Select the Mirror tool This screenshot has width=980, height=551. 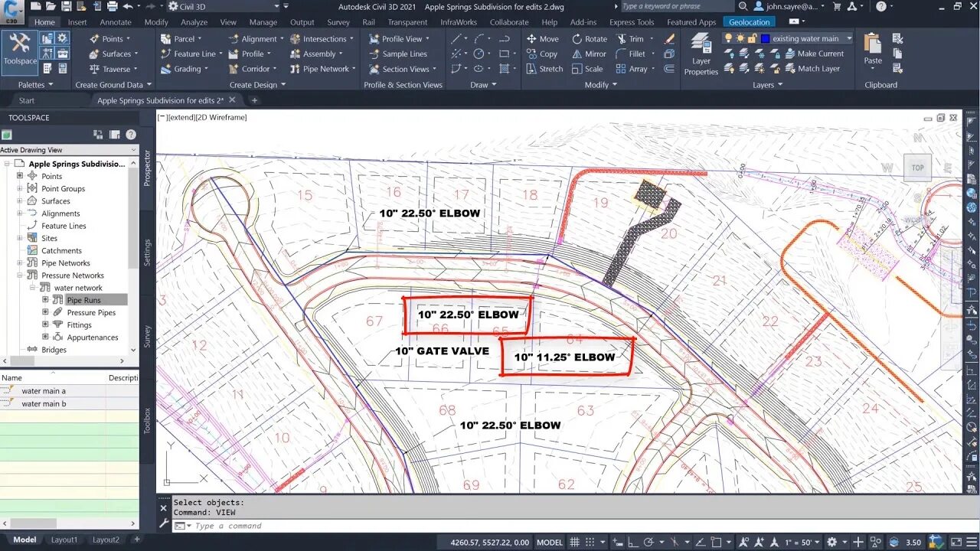click(x=589, y=54)
